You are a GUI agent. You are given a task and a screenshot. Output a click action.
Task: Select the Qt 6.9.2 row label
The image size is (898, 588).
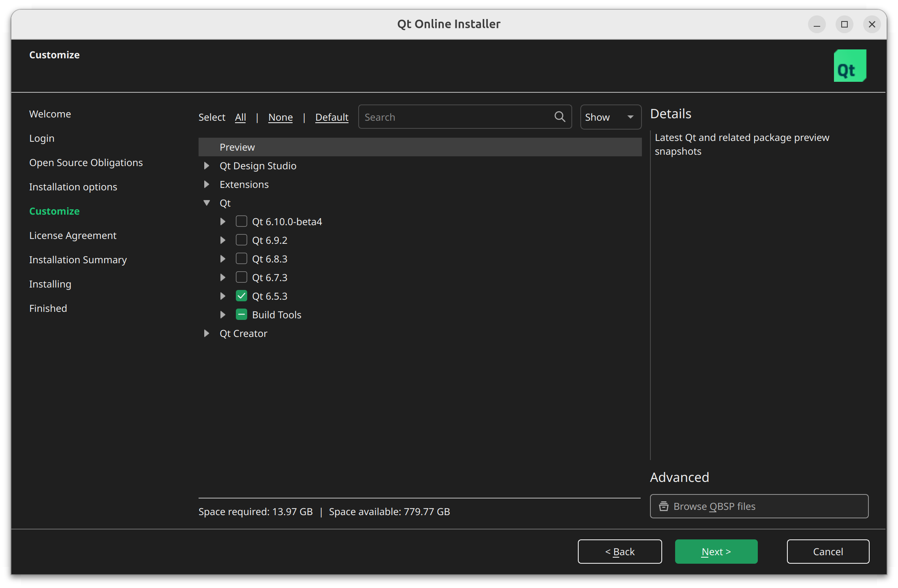(269, 240)
